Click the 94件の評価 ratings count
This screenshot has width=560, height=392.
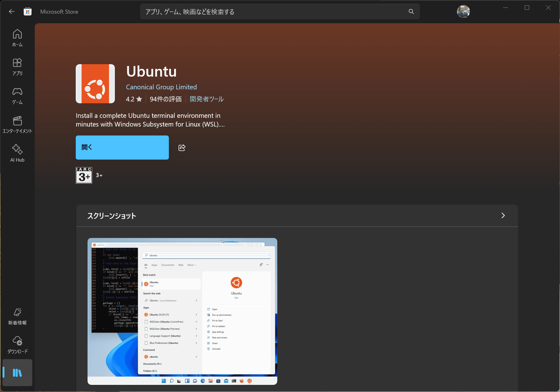(165, 99)
